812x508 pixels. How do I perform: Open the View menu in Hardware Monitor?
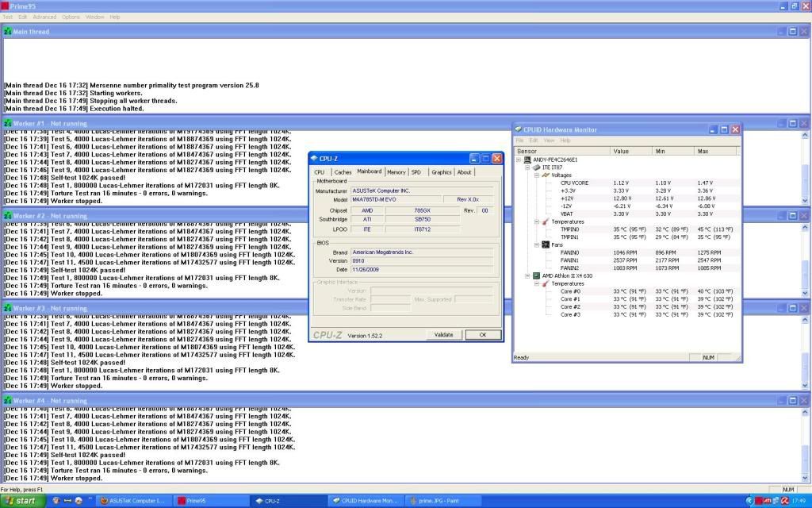click(549, 140)
